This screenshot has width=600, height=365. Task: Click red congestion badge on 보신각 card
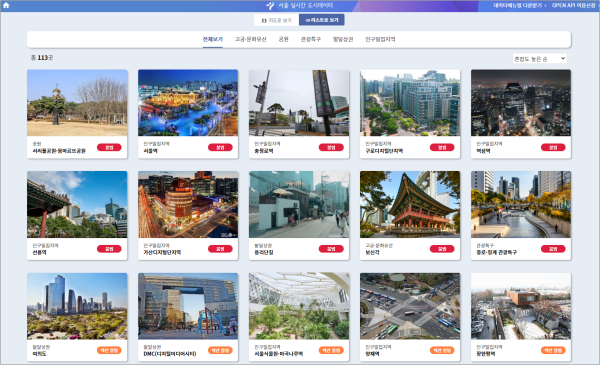coord(442,249)
